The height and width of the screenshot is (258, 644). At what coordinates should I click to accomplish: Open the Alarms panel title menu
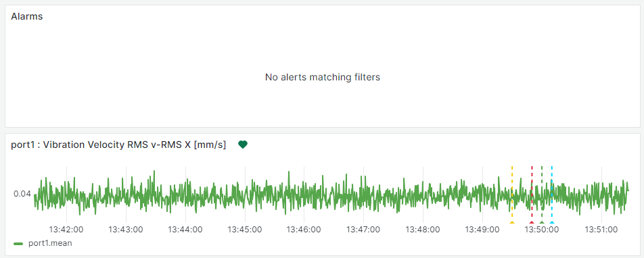coord(27,17)
